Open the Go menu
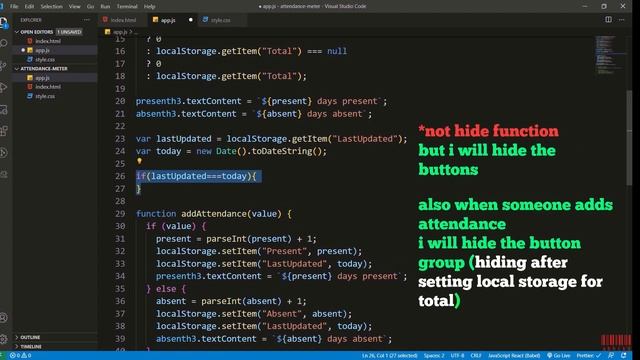Screen dimensions: 640x360 90,6
